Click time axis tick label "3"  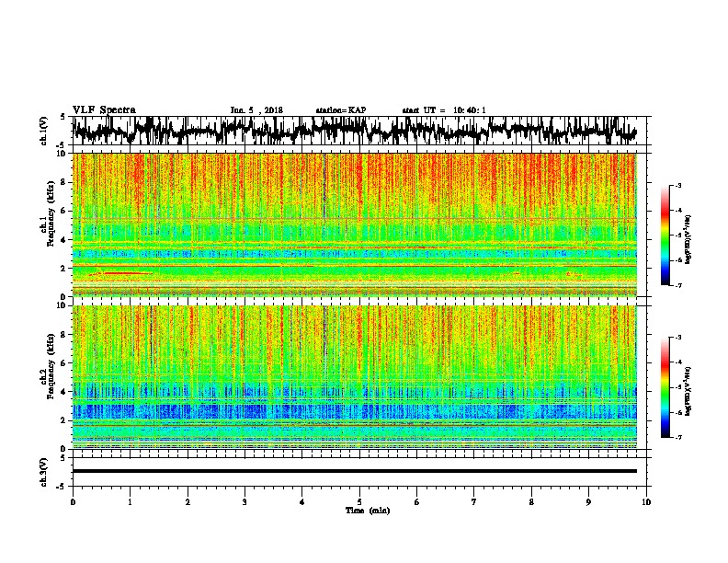pyautogui.click(x=245, y=502)
